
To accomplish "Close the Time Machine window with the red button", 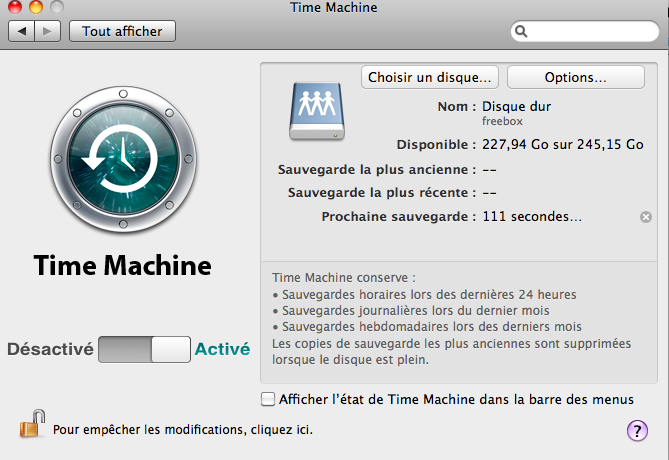I will click(x=12, y=8).
